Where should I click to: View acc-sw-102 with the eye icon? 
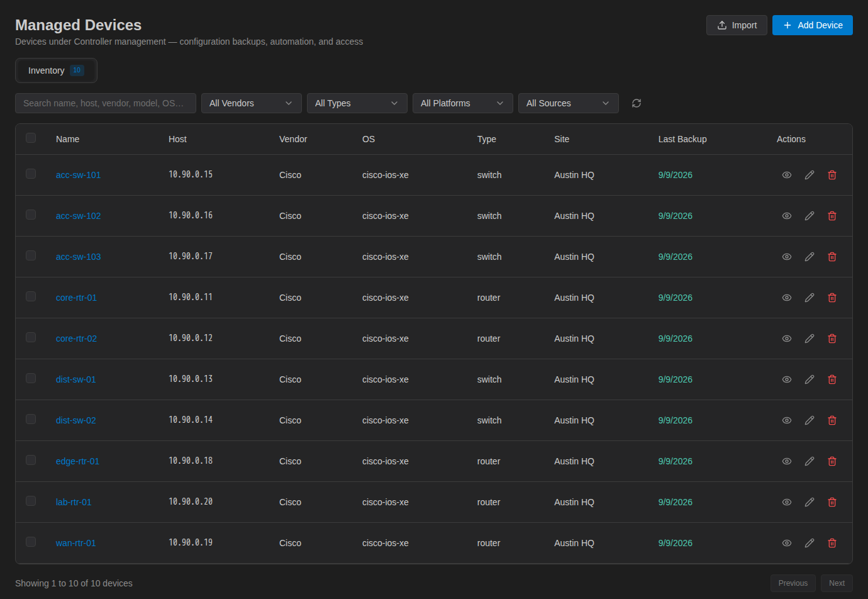(787, 216)
